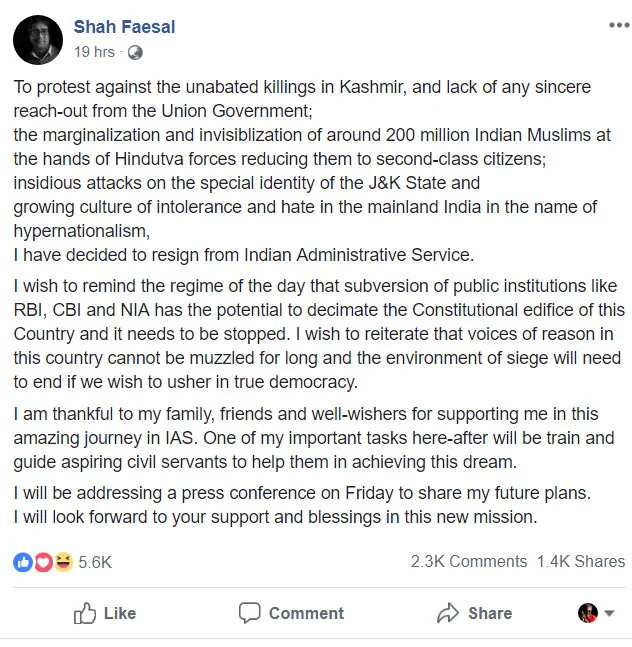Open the 2.3K Comments link
Image resolution: width=632 pixels, height=647 pixels.
(469, 562)
